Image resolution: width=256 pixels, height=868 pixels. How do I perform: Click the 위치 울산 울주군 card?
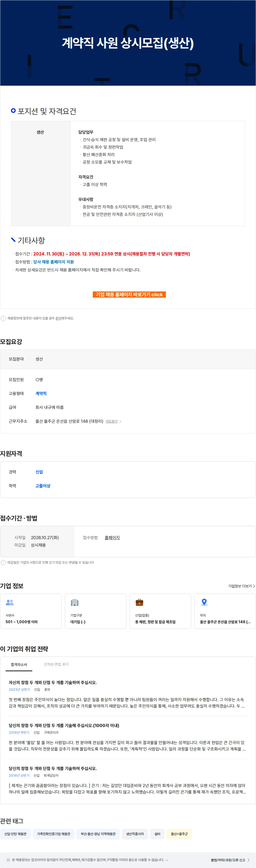click(x=225, y=611)
